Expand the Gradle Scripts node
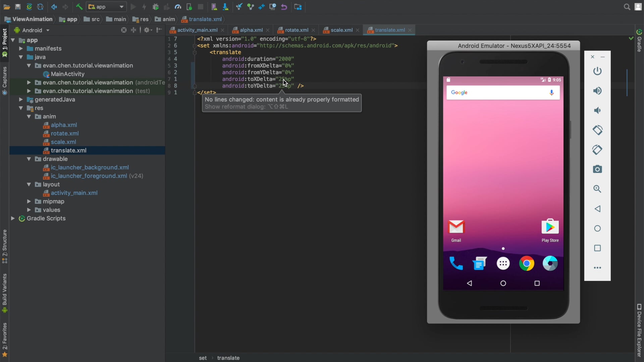Image resolution: width=644 pixels, height=362 pixels. (x=13, y=219)
